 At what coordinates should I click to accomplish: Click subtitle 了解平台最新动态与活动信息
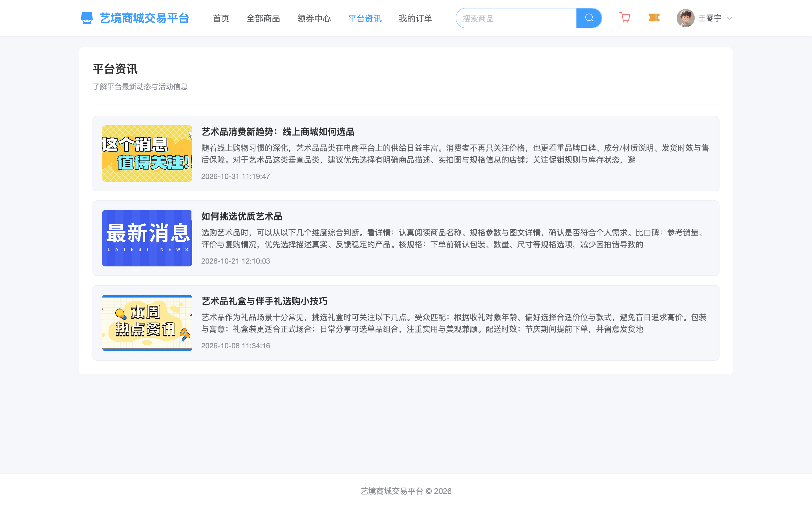pyautogui.click(x=140, y=87)
